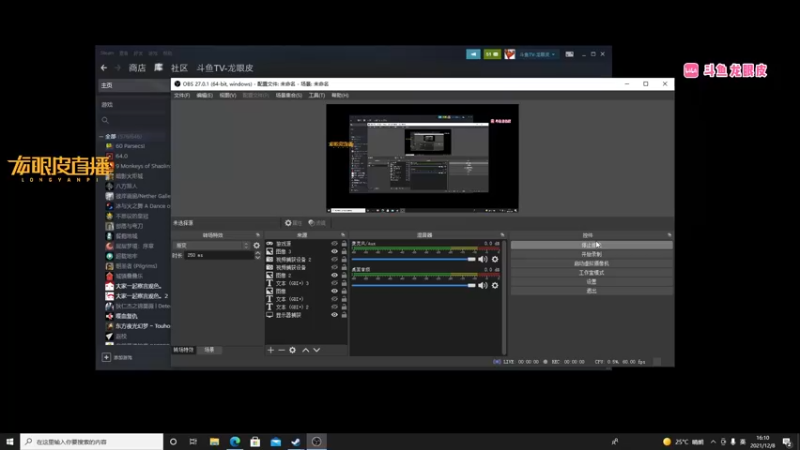This screenshot has width=800, height=450.
Task: Enable 工作室模式 button
Action: click(x=591, y=272)
